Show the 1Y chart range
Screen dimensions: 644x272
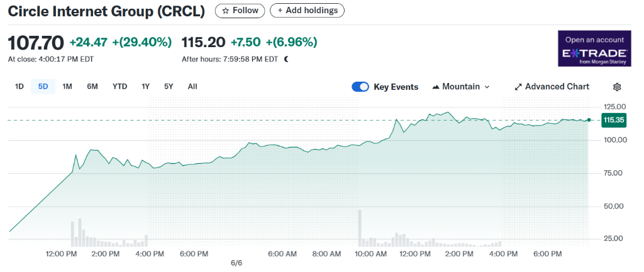tap(146, 87)
